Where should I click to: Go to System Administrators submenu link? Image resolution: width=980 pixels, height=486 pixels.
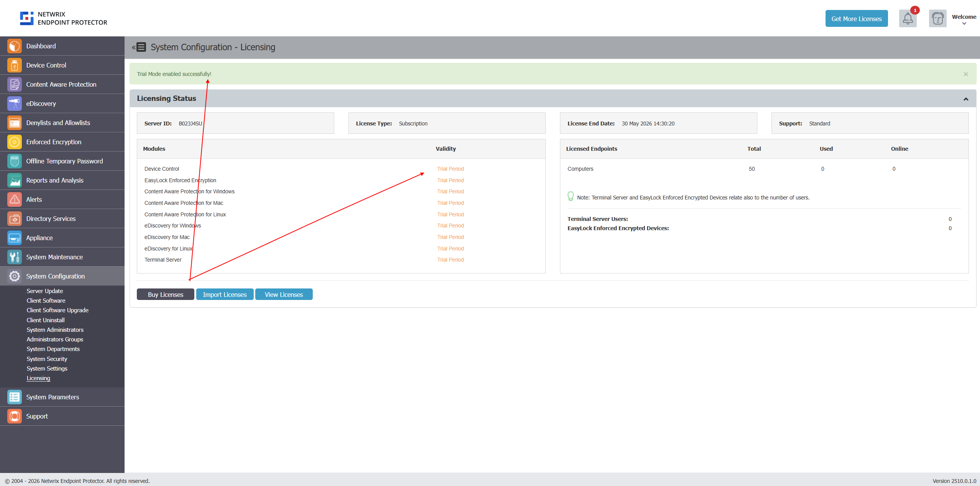[55, 330]
